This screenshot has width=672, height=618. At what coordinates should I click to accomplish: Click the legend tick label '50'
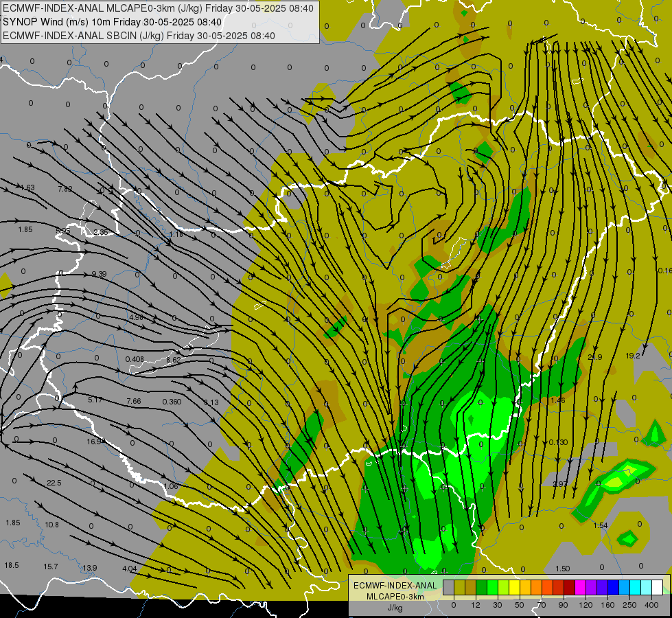519,605
